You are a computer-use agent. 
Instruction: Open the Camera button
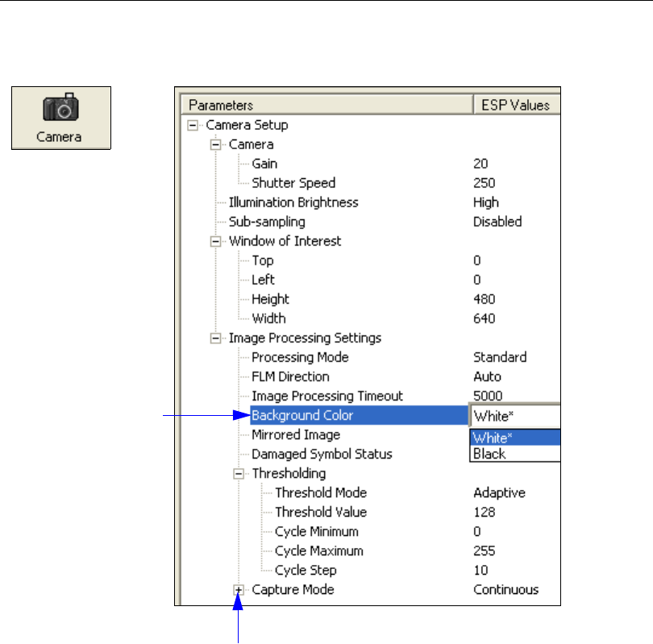(61, 118)
